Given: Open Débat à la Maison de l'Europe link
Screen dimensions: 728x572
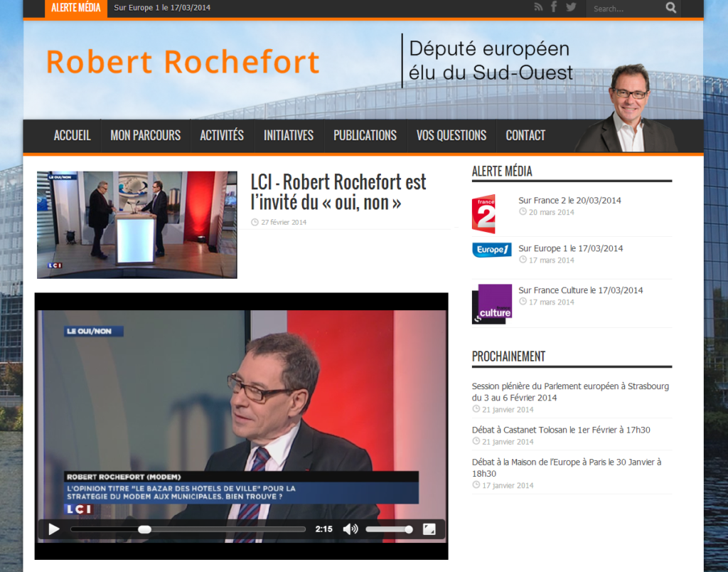Looking at the screenshot, I should tap(567, 467).
